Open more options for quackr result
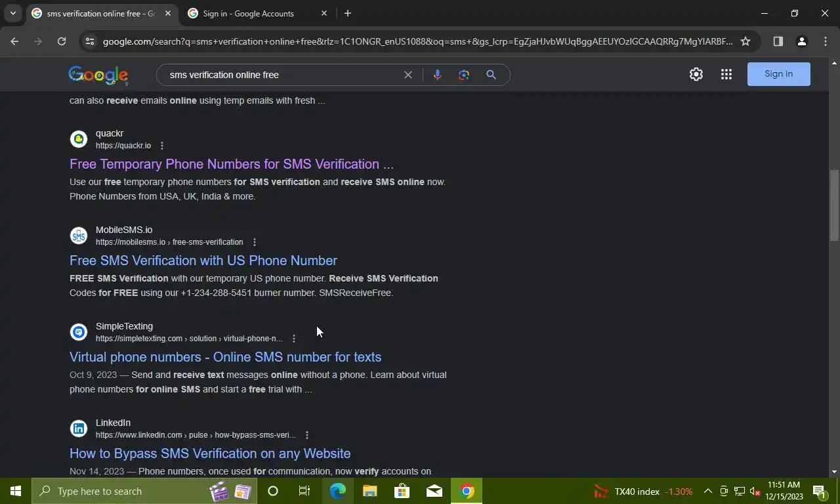The width and height of the screenshot is (840, 504). pyautogui.click(x=162, y=146)
